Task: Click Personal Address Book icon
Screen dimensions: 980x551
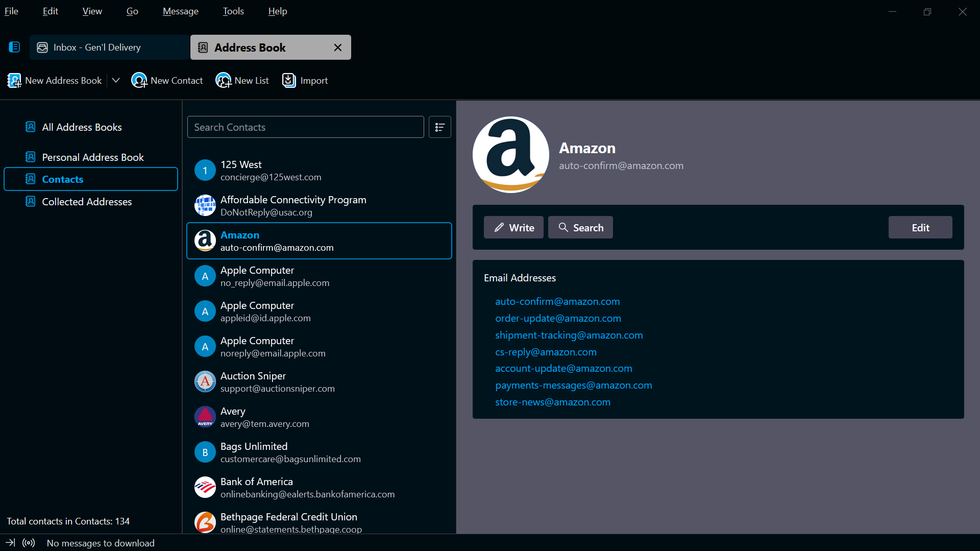Action: point(31,157)
